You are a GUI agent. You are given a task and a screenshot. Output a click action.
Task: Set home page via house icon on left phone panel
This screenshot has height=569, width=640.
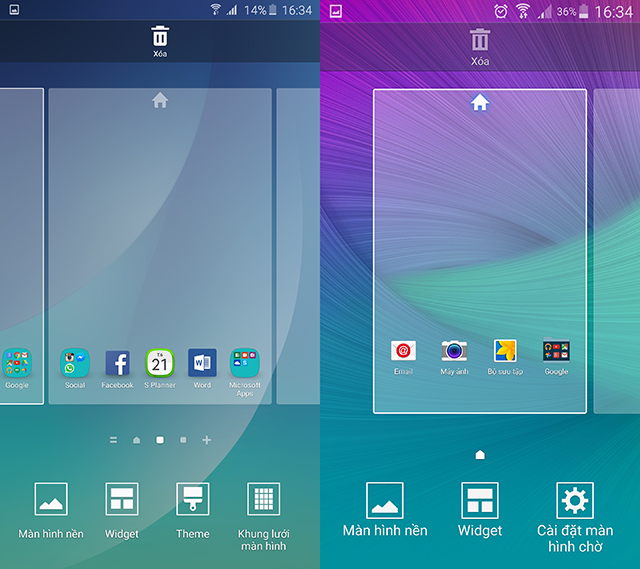[160, 100]
